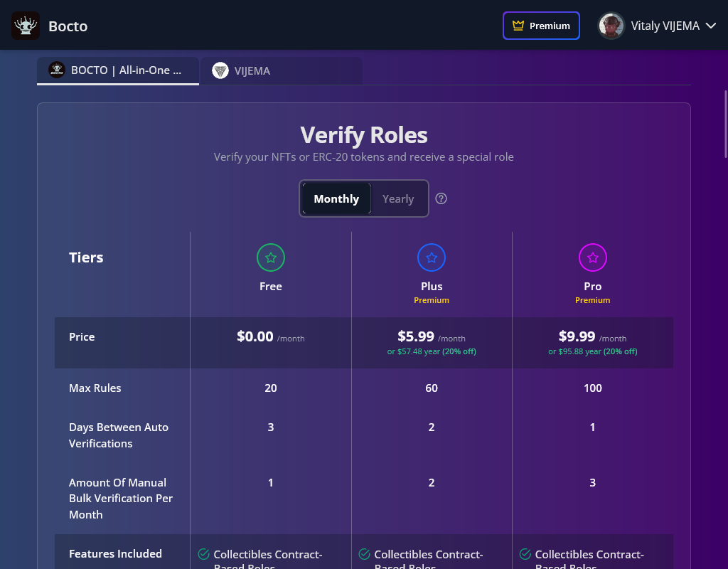Switch to the VIJEMA server tab
This screenshot has height=569, width=728.
[x=281, y=70]
